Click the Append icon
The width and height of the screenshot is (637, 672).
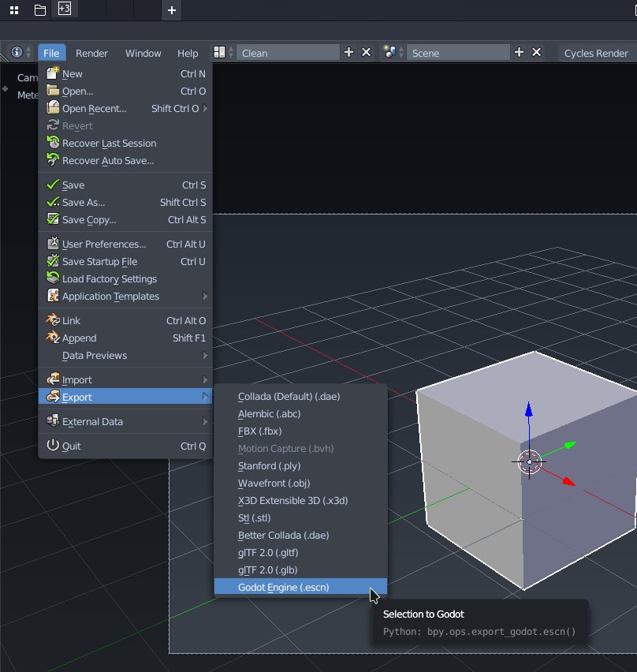coord(53,338)
